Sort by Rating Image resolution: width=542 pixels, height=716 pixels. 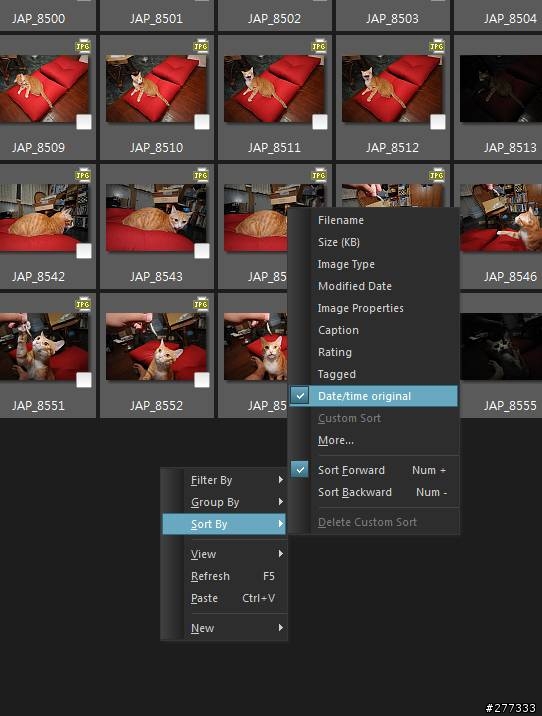374,352
